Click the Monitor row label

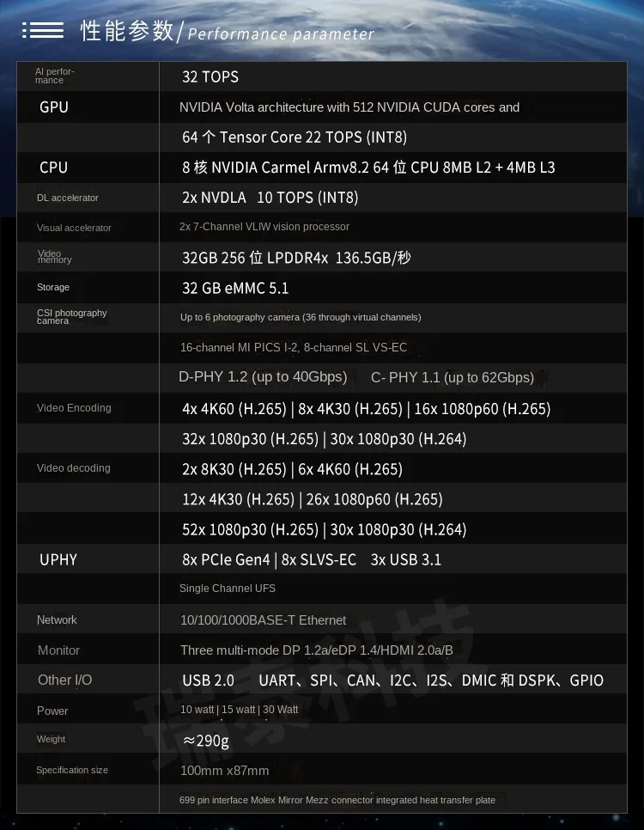tap(58, 650)
